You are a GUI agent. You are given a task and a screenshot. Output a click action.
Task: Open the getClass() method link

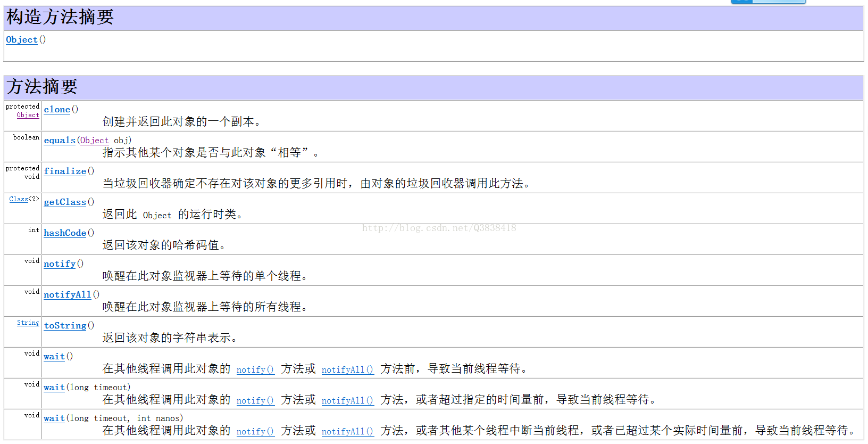(x=65, y=202)
